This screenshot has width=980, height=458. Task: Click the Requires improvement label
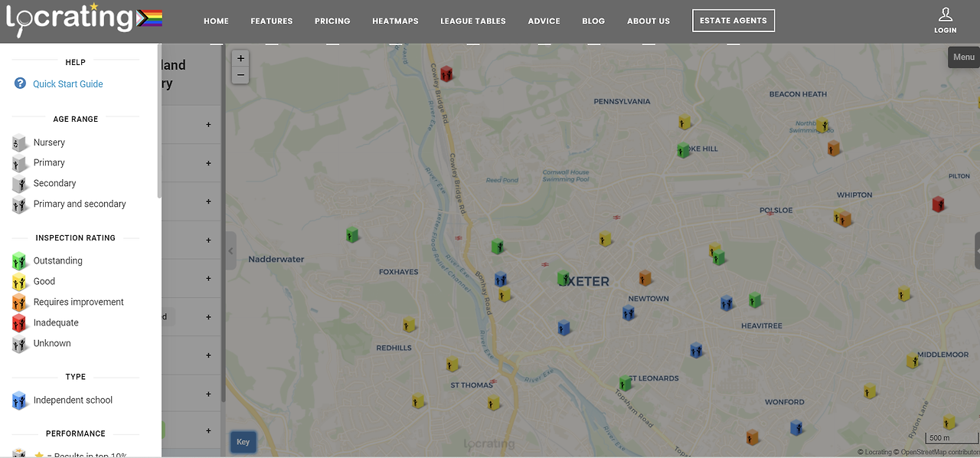(78, 302)
